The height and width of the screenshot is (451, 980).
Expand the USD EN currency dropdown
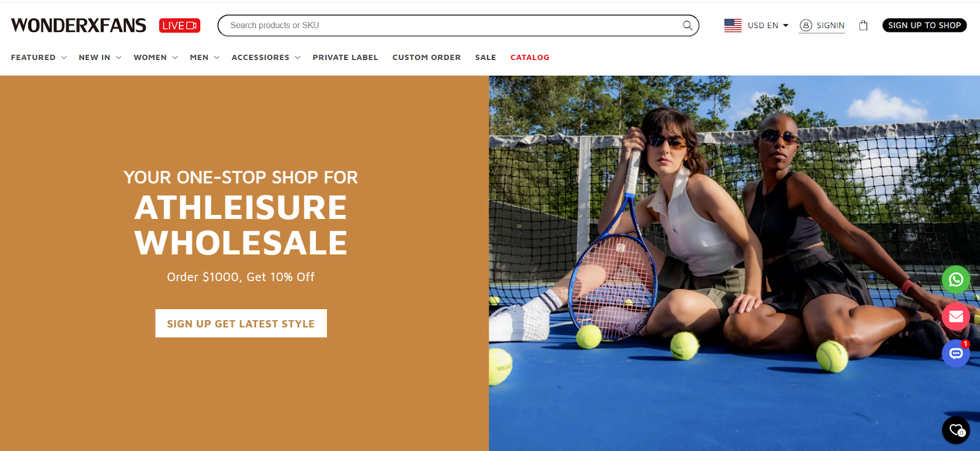click(768, 25)
